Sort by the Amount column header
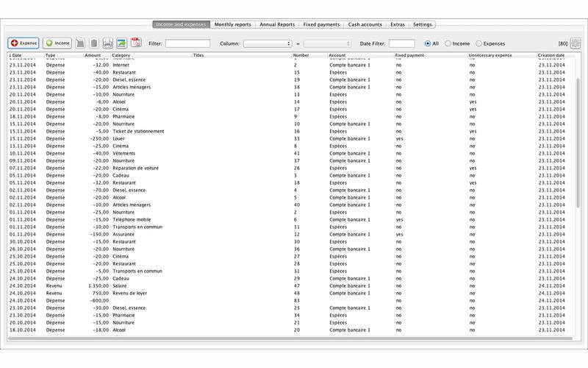The height and width of the screenshot is (368, 588). coord(97,55)
